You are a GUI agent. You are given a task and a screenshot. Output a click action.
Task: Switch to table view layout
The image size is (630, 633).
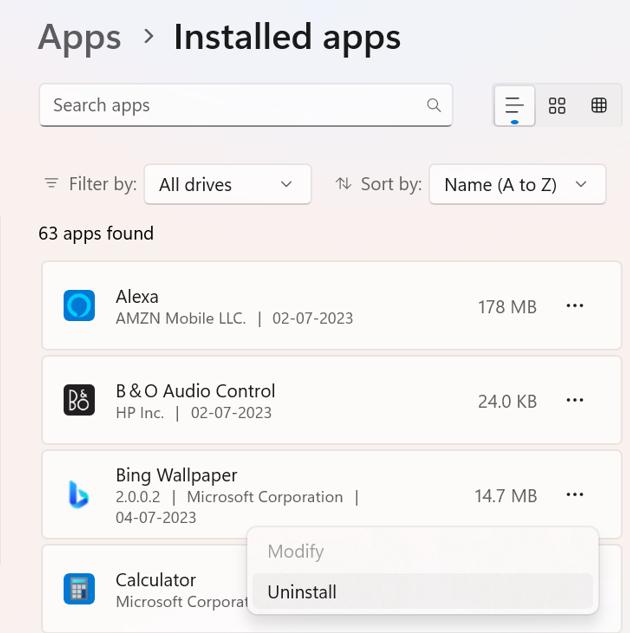click(599, 105)
